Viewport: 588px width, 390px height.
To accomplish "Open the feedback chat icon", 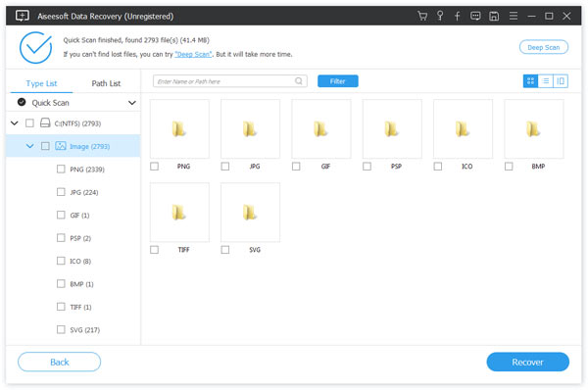I will pyautogui.click(x=475, y=16).
